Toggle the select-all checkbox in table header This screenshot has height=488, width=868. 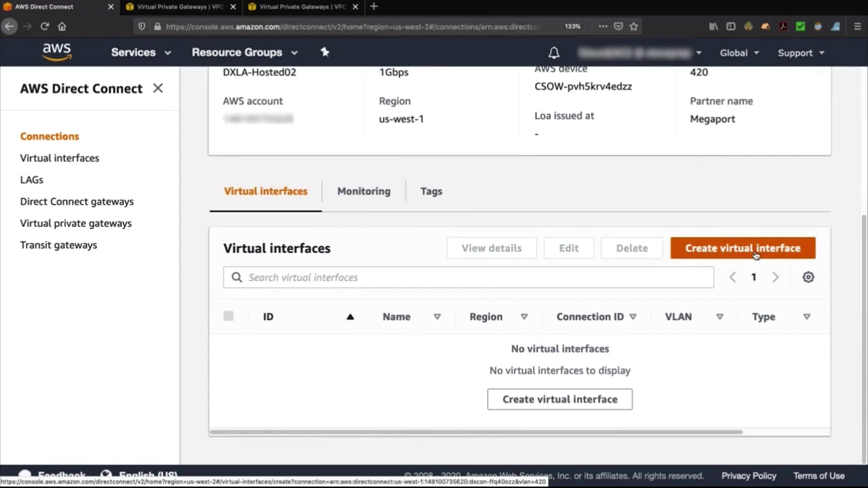[229, 316]
